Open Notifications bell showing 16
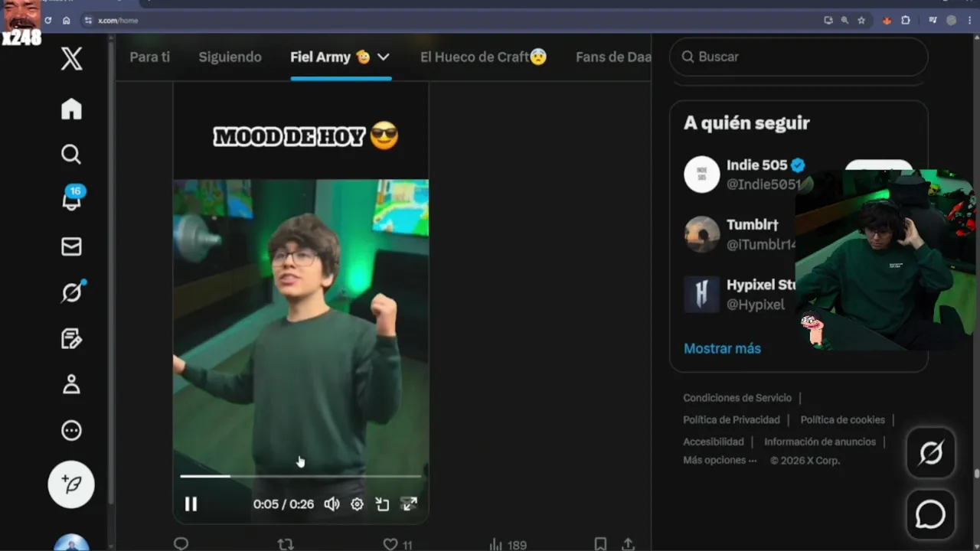The height and width of the screenshot is (551, 980). [72, 199]
